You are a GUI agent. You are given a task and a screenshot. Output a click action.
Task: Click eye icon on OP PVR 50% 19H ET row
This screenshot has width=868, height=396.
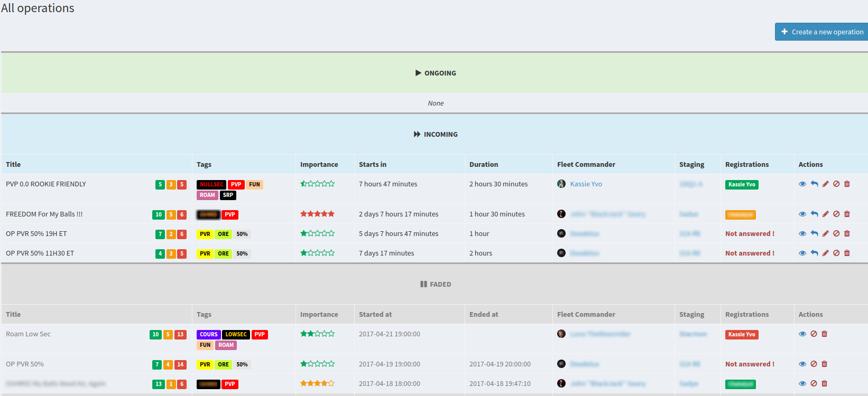[x=802, y=233]
